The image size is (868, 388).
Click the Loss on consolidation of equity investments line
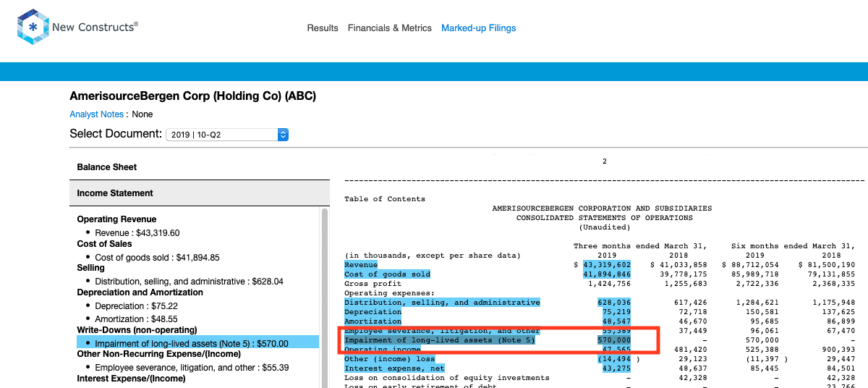tap(447, 378)
